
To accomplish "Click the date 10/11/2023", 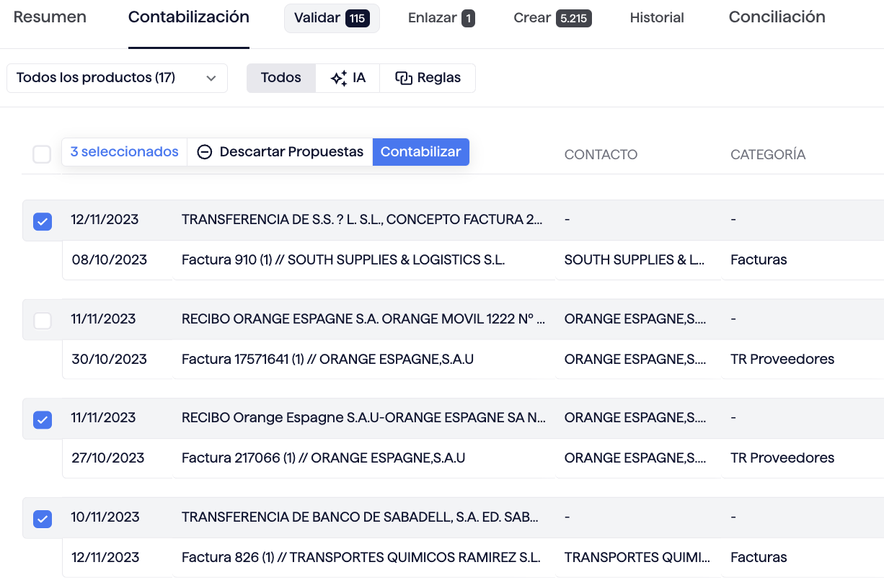I will (105, 517).
